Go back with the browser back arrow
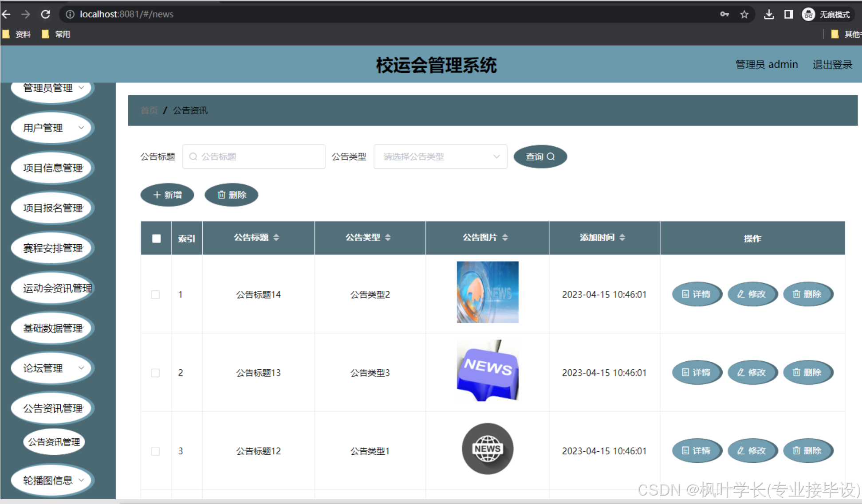This screenshot has width=862, height=504. point(6,14)
